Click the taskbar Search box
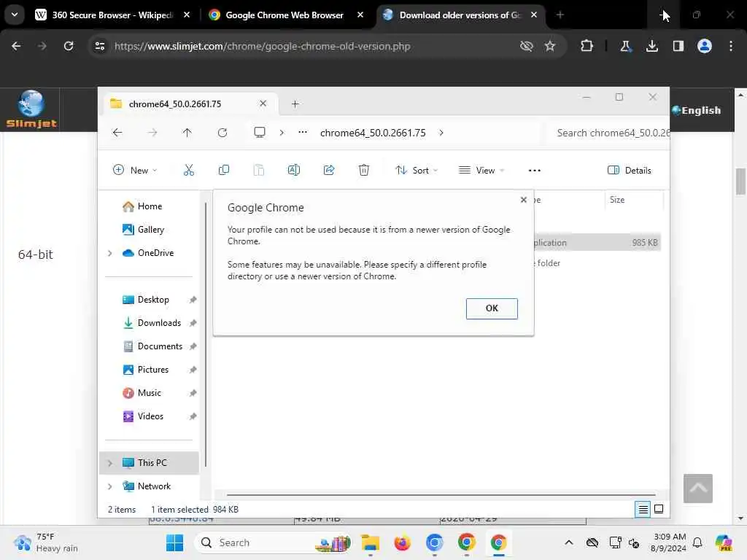The height and width of the screenshot is (560, 747). [275, 542]
